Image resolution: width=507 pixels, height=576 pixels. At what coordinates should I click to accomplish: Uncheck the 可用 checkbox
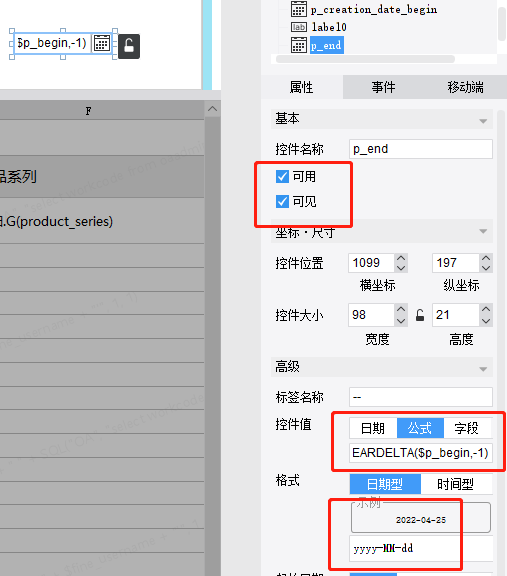click(x=282, y=176)
